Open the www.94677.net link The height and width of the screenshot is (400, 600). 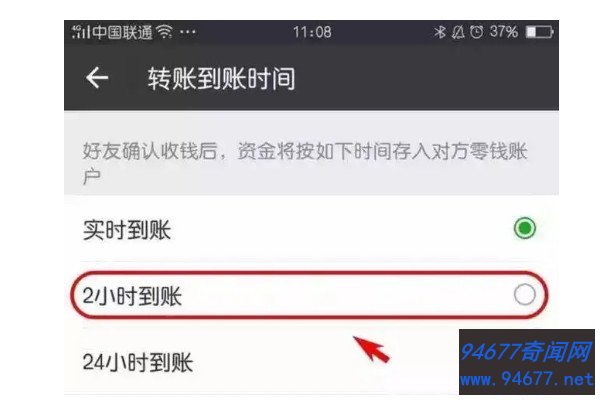[x=527, y=379]
